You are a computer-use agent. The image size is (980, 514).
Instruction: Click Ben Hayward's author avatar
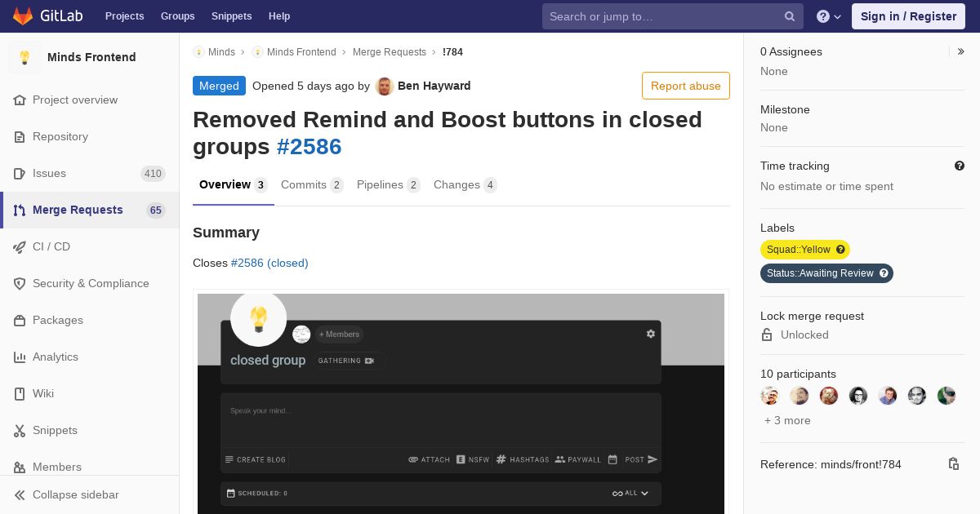coord(385,86)
